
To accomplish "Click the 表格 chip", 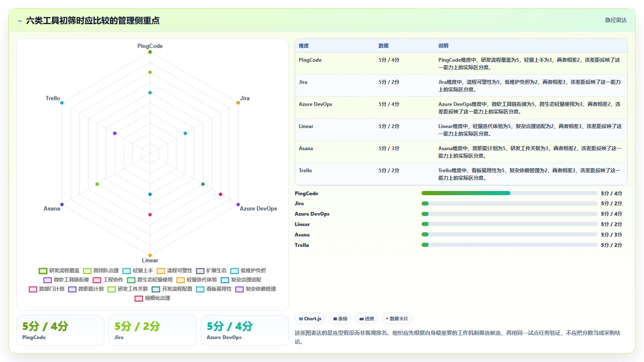I will pos(340,319).
